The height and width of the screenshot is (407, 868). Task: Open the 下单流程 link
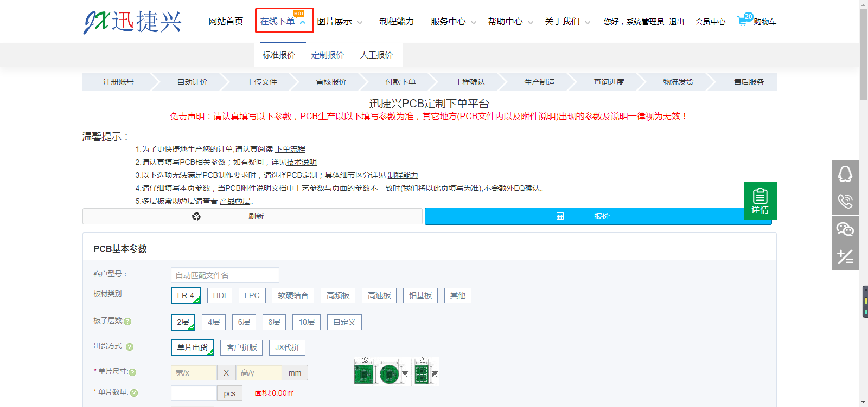click(290, 149)
